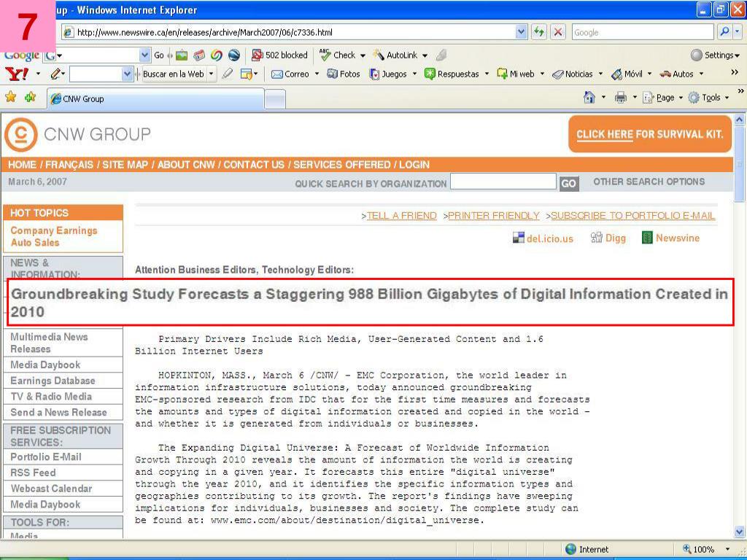The image size is (747, 560).
Task: Click the Fotos toolbar button
Action: [x=344, y=74]
